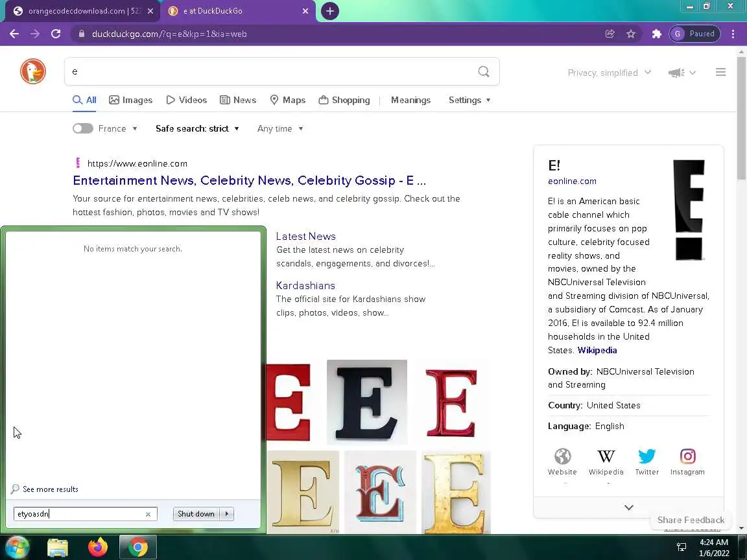747x560 pixels.
Task: Open Windows Explorer from the taskbar
Action: coord(58,548)
